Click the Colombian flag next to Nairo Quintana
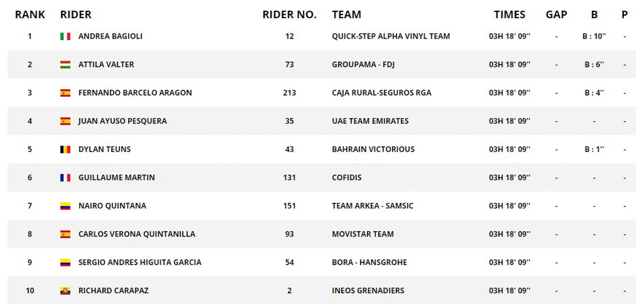The height and width of the screenshot is (304, 644). point(65,206)
